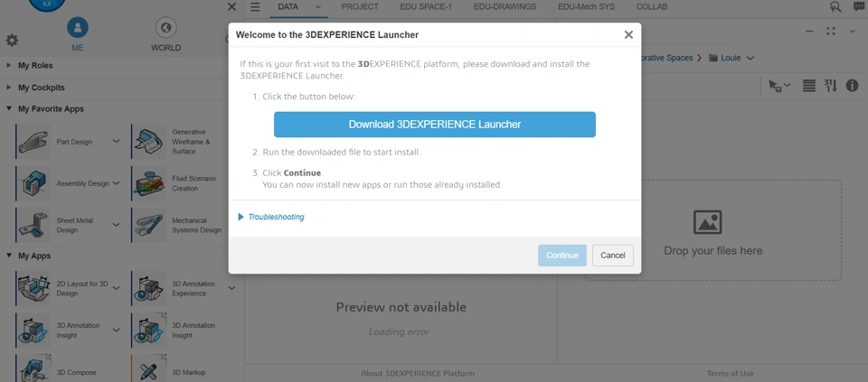
Task: Launch Mechanical Systems Design app
Action: click(149, 225)
